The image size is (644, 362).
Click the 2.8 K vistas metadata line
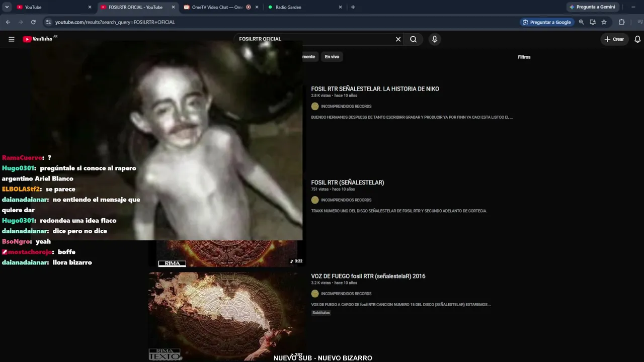click(x=334, y=96)
